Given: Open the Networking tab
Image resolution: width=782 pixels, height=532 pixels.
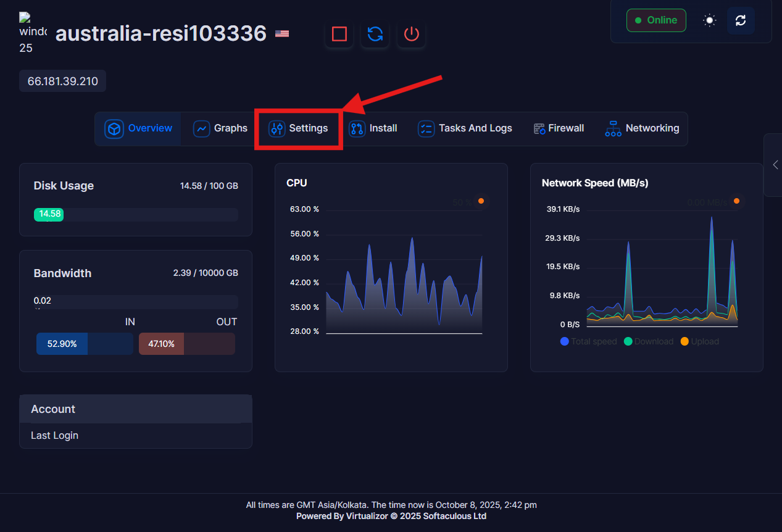Looking at the screenshot, I should click(x=642, y=128).
